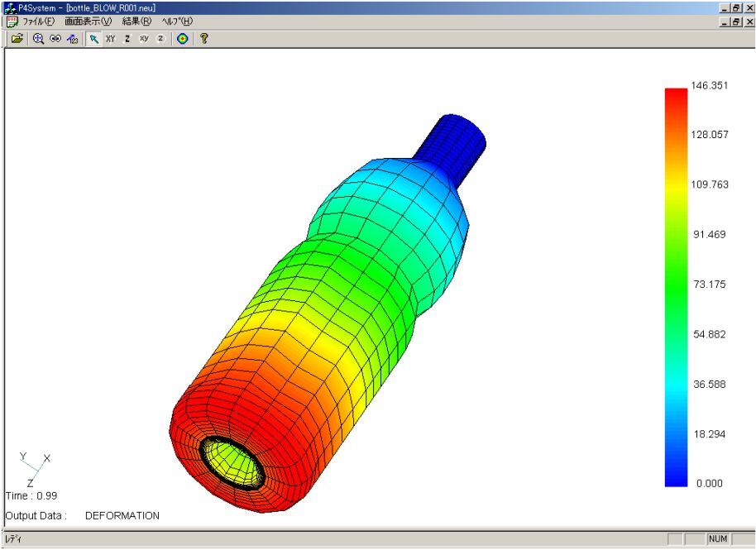
Task: Click the P4System window title text
Action: click(x=87, y=8)
